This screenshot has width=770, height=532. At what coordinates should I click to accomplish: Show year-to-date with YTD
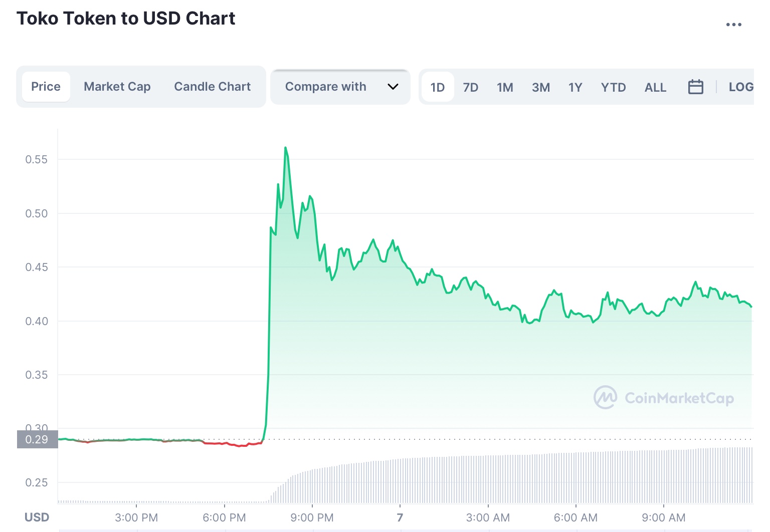(x=613, y=87)
